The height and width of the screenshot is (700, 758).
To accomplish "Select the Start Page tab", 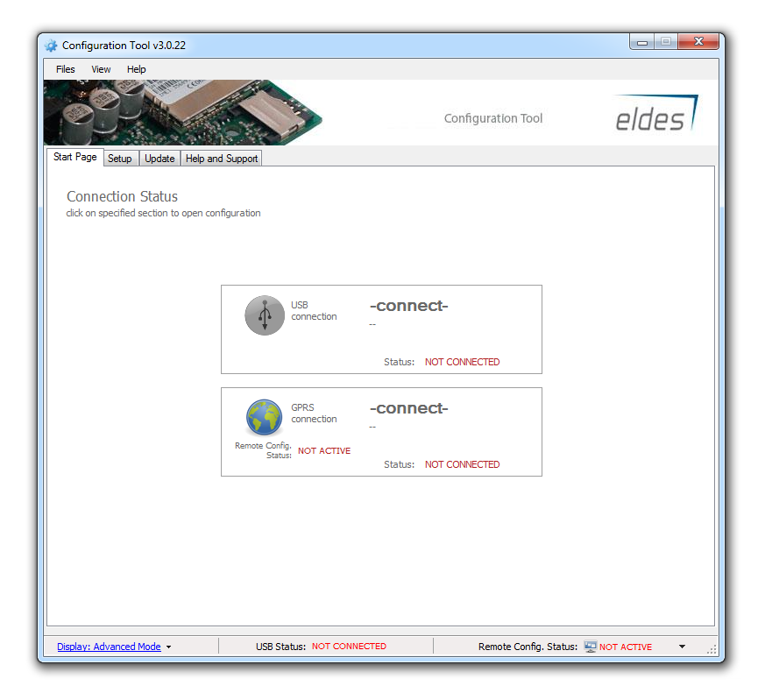I will tap(74, 158).
